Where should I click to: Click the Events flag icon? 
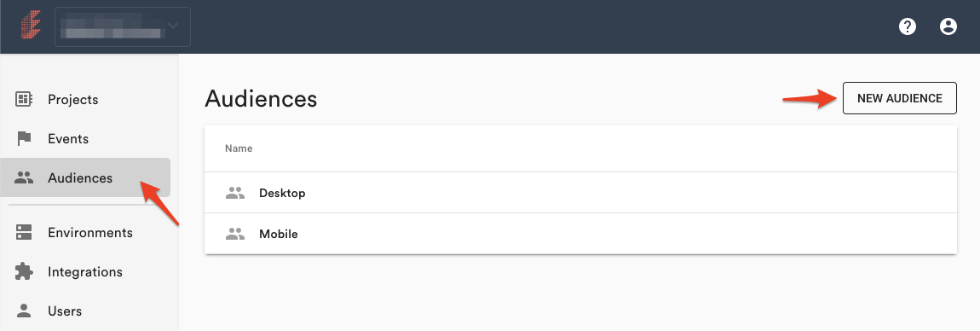(x=24, y=138)
